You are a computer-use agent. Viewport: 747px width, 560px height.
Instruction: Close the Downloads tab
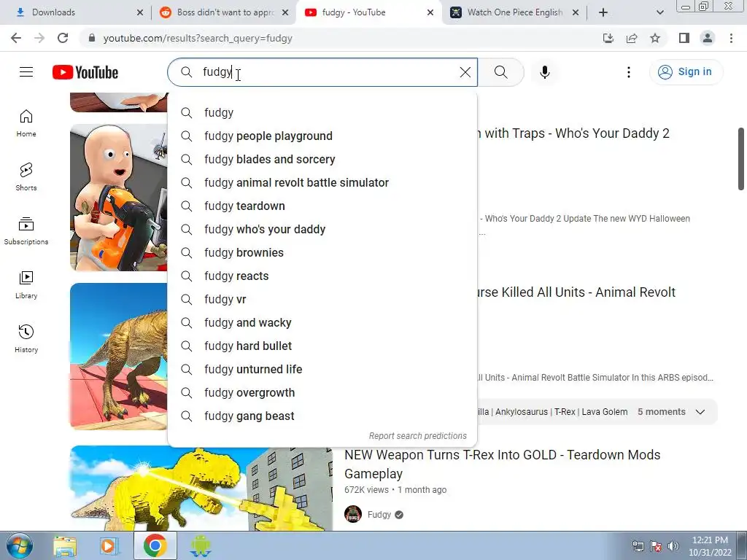(139, 12)
